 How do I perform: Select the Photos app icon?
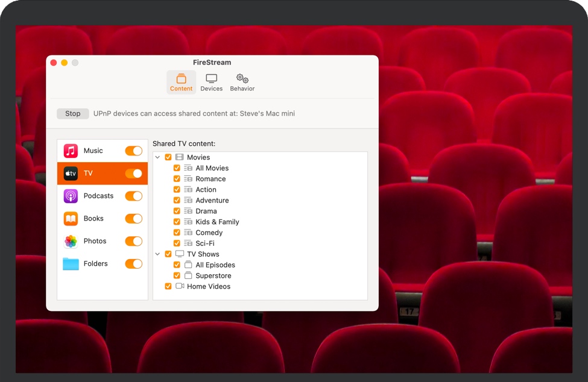click(x=69, y=241)
